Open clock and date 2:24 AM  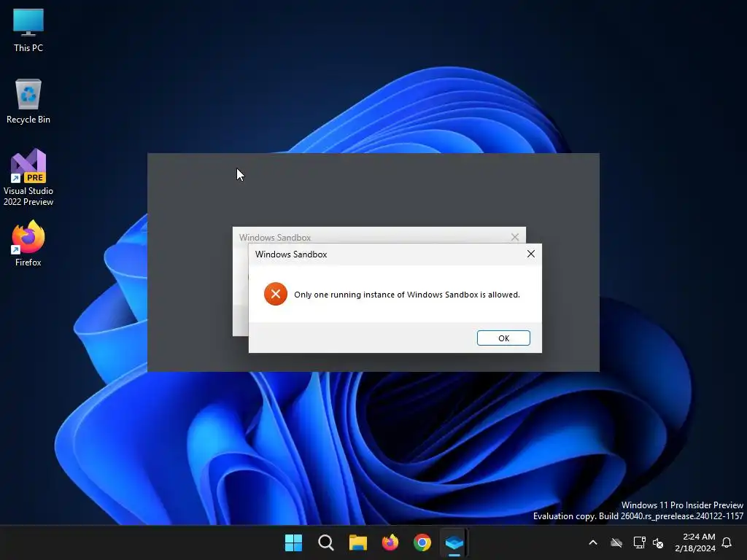(695, 542)
